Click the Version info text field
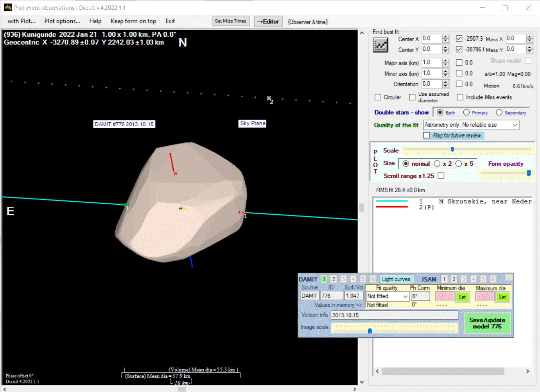 click(394, 315)
